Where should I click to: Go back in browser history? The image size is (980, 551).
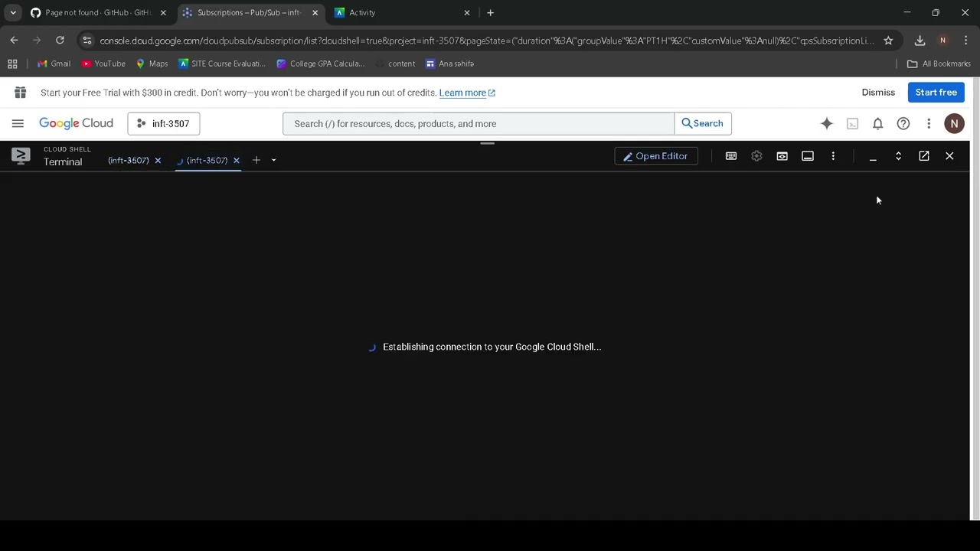click(x=14, y=40)
